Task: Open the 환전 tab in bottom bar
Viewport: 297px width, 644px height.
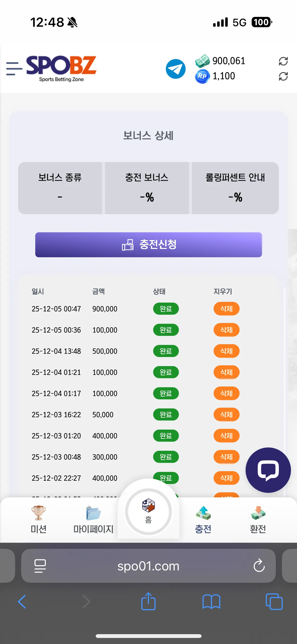Action: (258, 520)
